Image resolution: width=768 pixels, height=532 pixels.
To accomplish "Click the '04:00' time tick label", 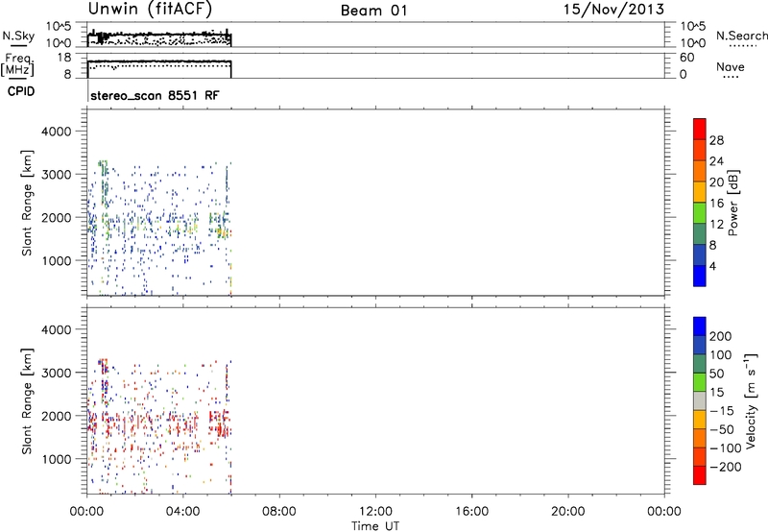I will pos(182,512).
